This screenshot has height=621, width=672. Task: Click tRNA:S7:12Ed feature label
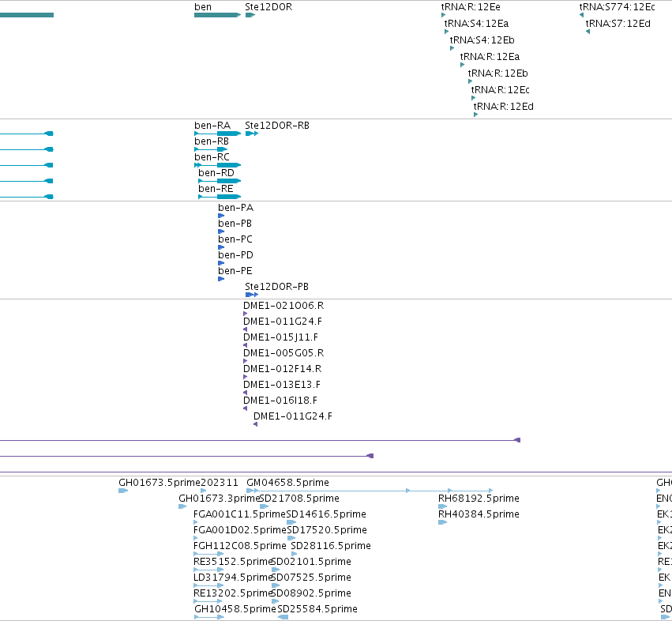tap(618, 24)
